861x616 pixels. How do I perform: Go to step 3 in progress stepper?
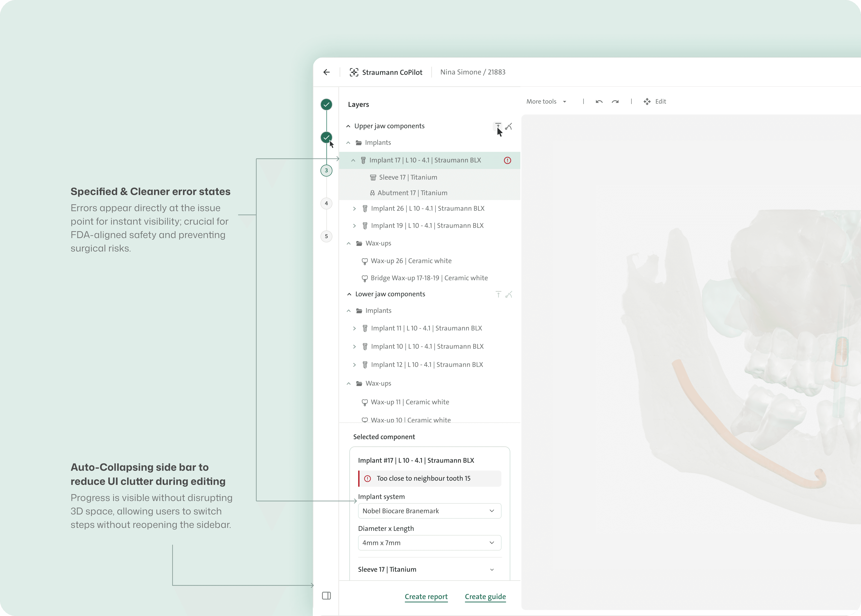point(326,171)
